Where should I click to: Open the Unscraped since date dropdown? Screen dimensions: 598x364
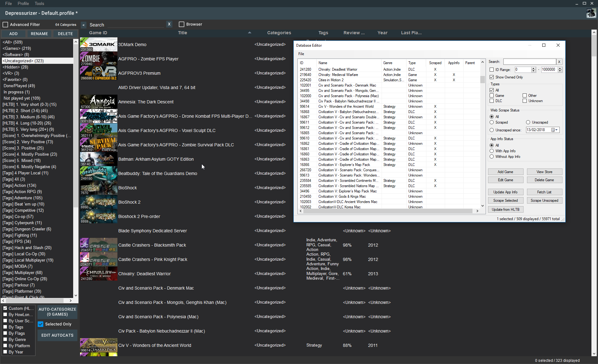coord(556,130)
